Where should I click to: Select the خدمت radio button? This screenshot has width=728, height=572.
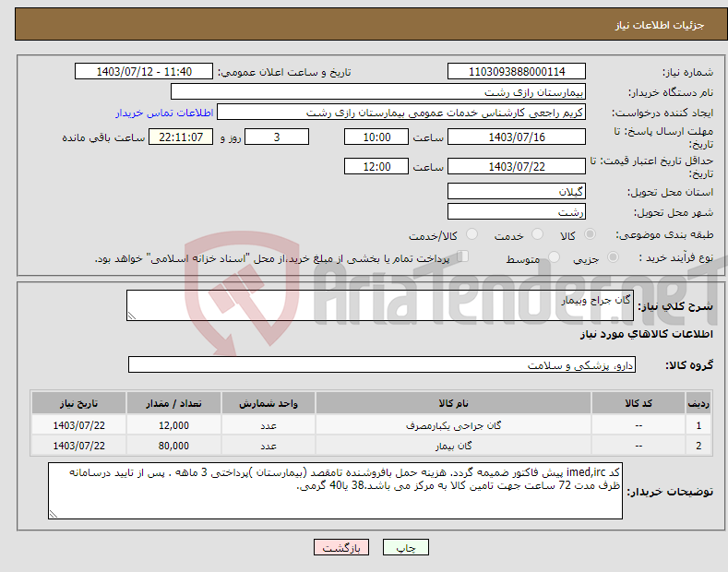[537, 234]
